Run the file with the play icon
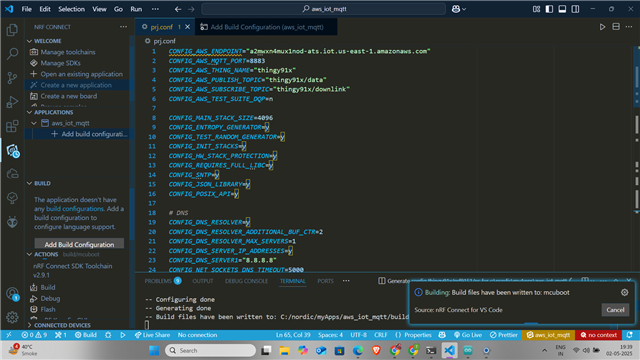The height and width of the screenshot is (360, 640). [x=602, y=27]
